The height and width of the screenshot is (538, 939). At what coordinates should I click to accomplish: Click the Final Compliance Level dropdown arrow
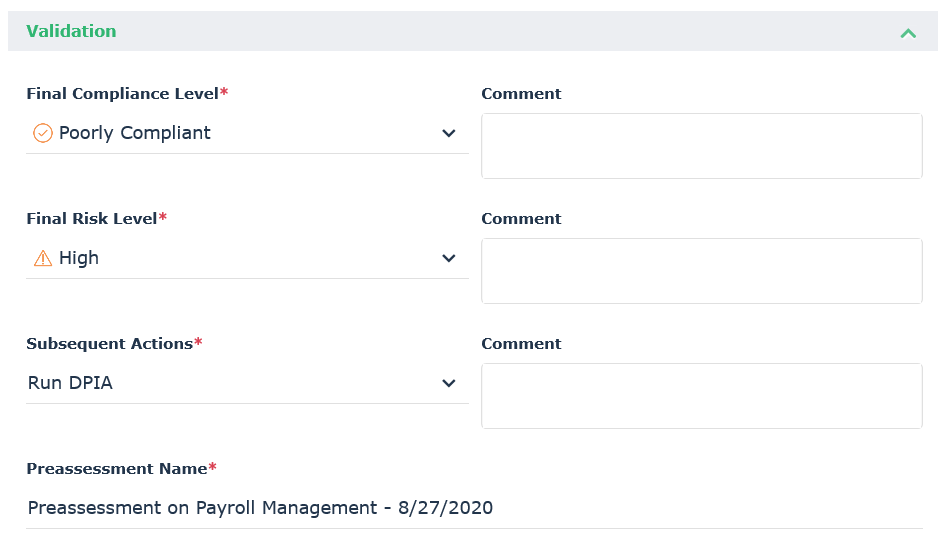pyautogui.click(x=449, y=133)
